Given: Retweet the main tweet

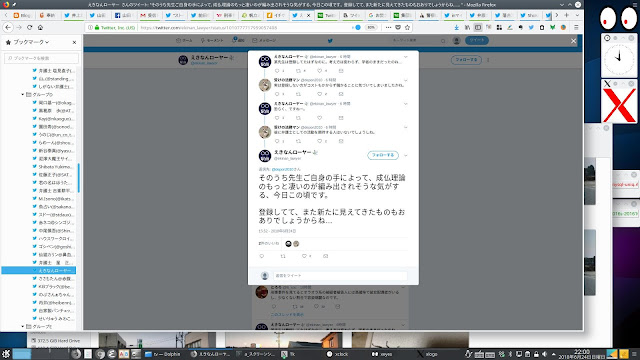Looking at the screenshot, I should [283, 256].
